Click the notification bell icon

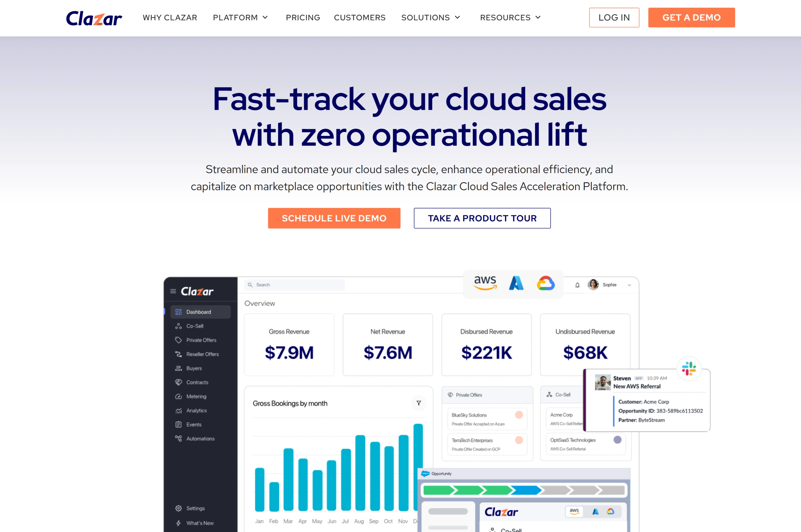(577, 285)
